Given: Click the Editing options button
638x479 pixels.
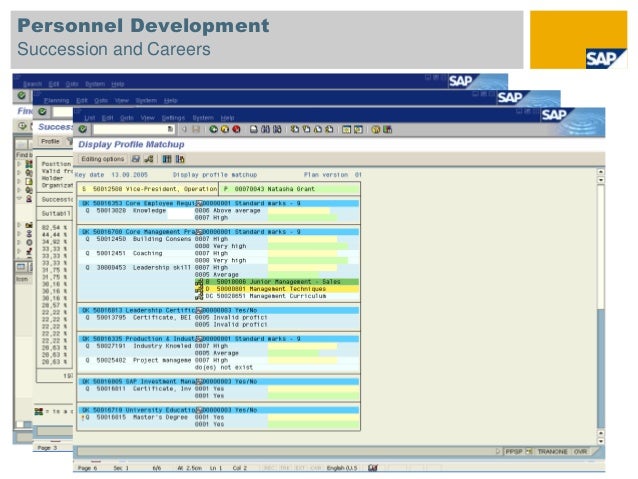Looking at the screenshot, I should tap(103, 159).
